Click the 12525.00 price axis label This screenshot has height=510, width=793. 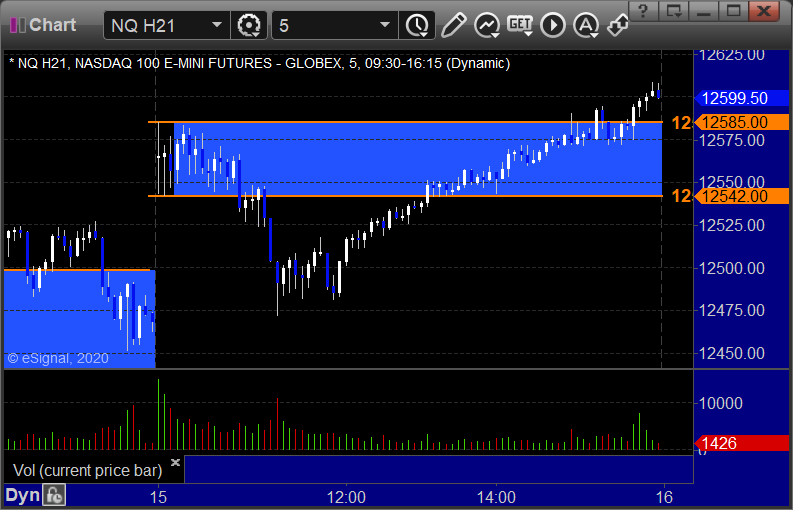731,225
